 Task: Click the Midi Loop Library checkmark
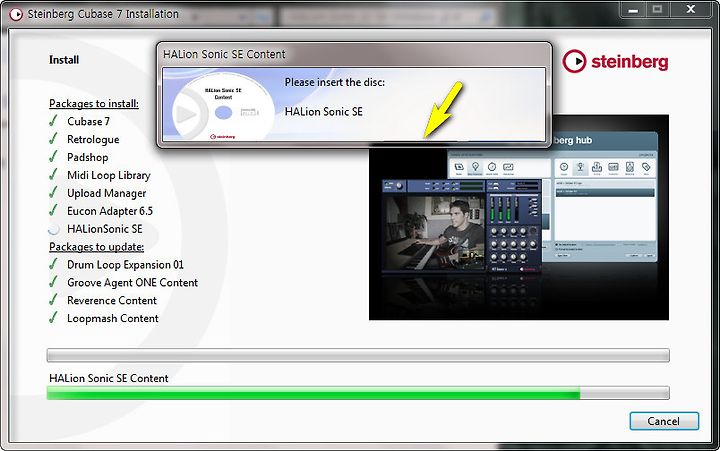(x=53, y=175)
